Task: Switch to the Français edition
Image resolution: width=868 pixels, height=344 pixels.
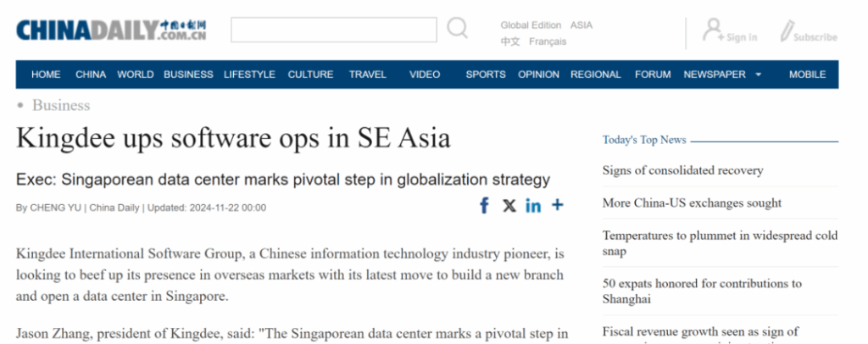Action: (x=548, y=42)
